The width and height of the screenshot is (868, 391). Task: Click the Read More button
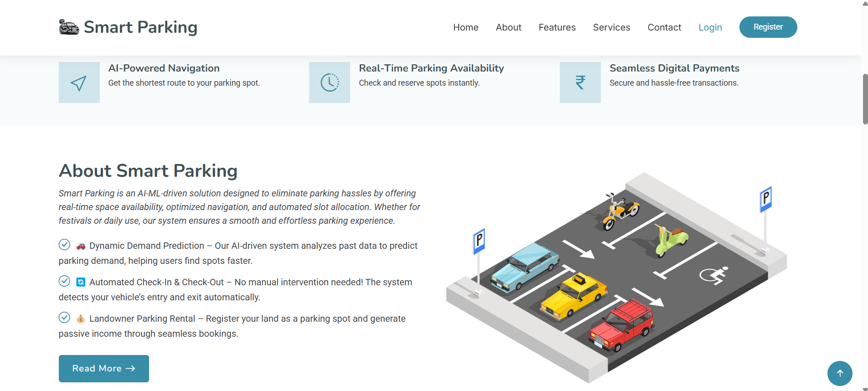point(104,369)
